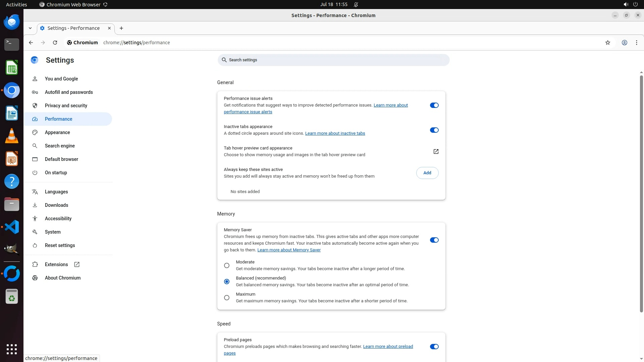Select the Maximum memory savings option
The height and width of the screenshot is (362, 644).
227,298
